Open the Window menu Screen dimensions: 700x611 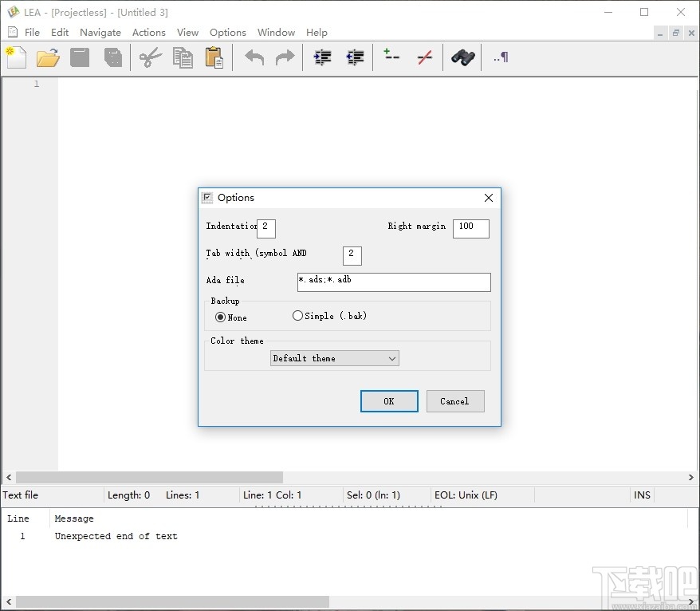tap(276, 32)
